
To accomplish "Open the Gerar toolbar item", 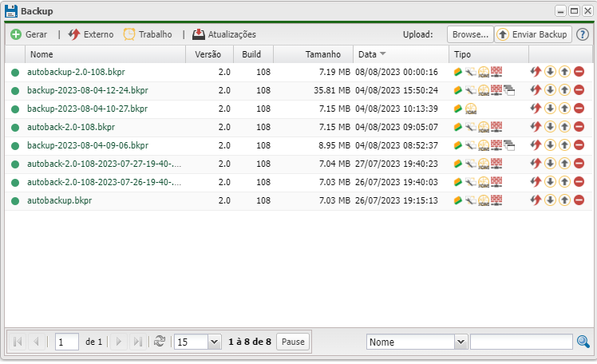I will 29,35.
